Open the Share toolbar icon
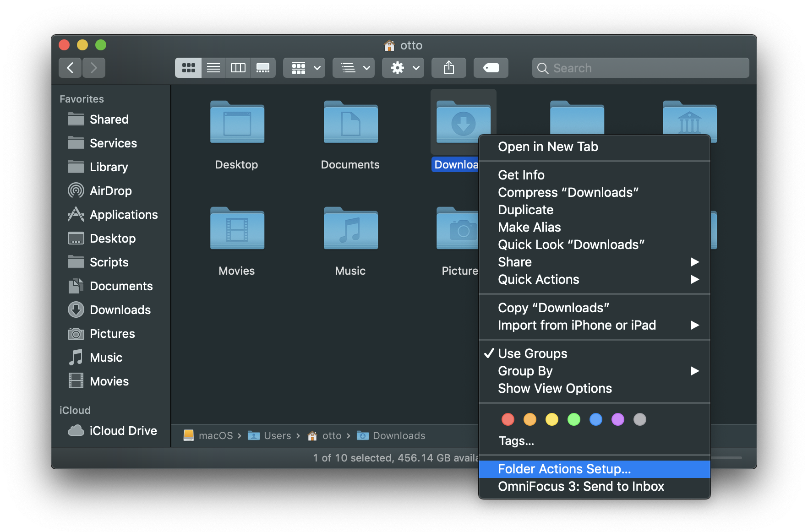 [448, 67]
